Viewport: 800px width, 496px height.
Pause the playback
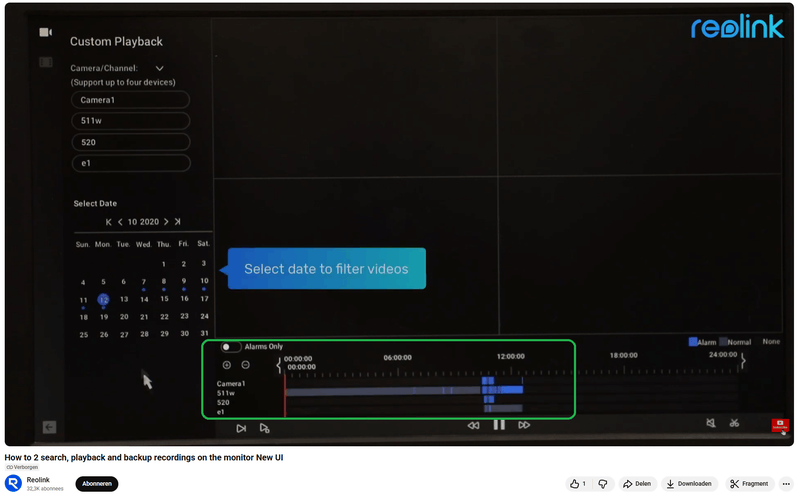click(499, 425)
